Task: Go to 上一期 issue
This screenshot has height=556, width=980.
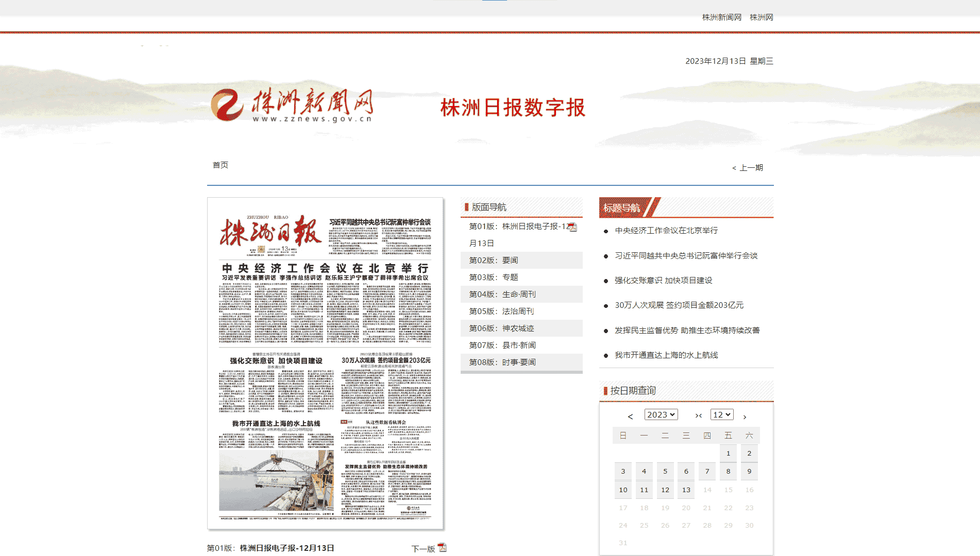Action: pos(748,168)
